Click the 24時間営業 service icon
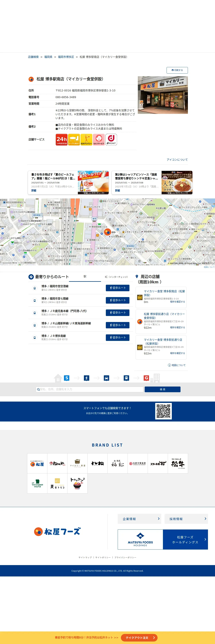This screenshot has width=215, height=644. [62, 139]
